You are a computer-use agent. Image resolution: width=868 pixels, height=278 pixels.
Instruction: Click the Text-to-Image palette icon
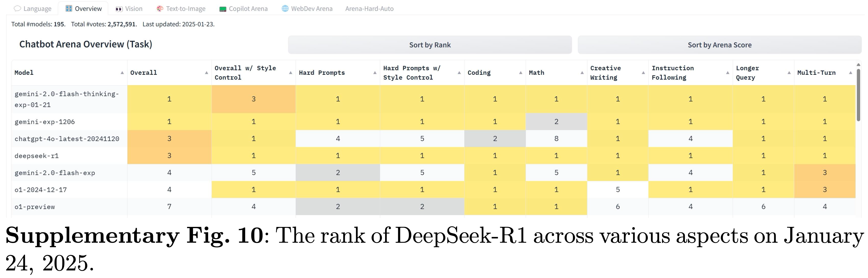[x=160, y=9]
